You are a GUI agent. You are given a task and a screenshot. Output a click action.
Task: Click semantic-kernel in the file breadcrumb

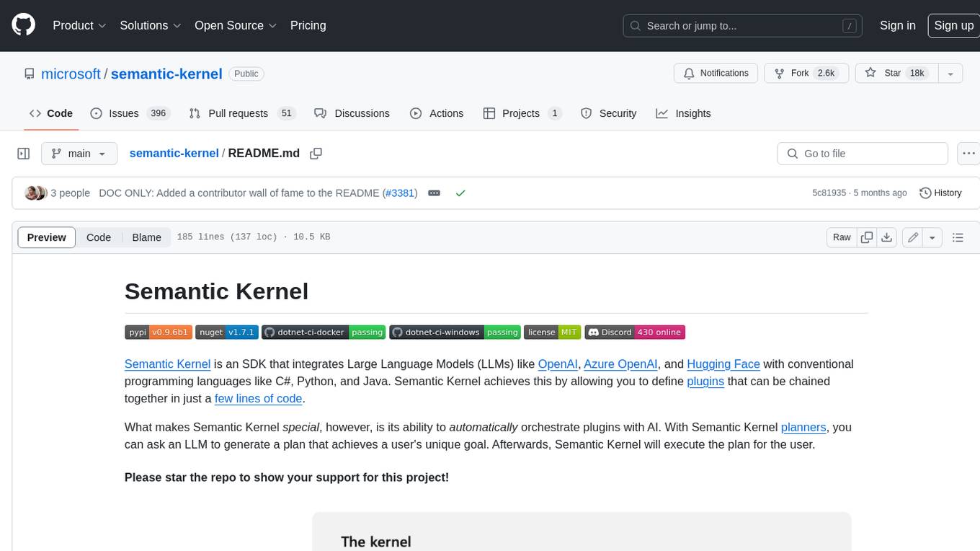(x=174, y=154)
